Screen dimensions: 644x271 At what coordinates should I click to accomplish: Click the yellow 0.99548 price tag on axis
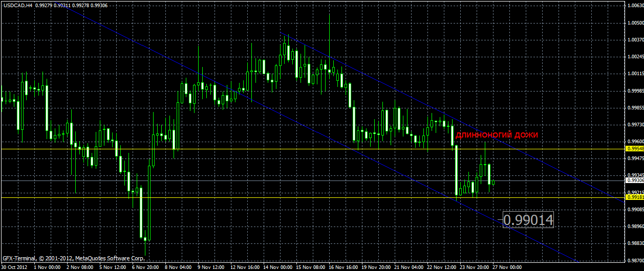coord(635,149)
